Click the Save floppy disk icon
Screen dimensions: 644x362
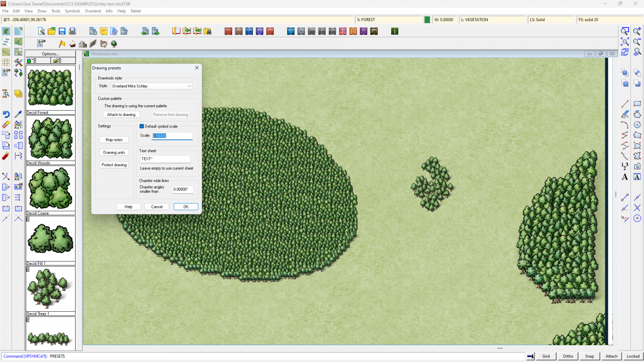62,31
